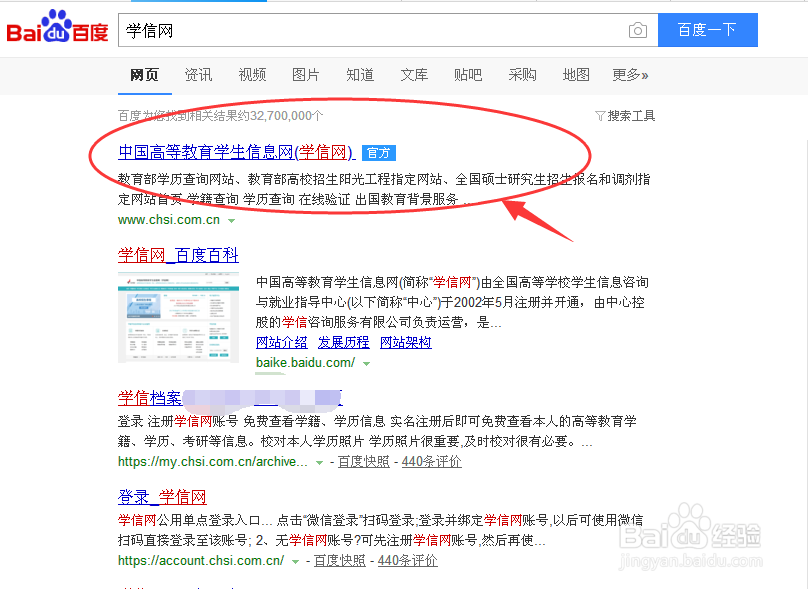Click the 发展历程 link in the Baike result
The width and height of the screenshot is (808, 589).
pos(343,341)
